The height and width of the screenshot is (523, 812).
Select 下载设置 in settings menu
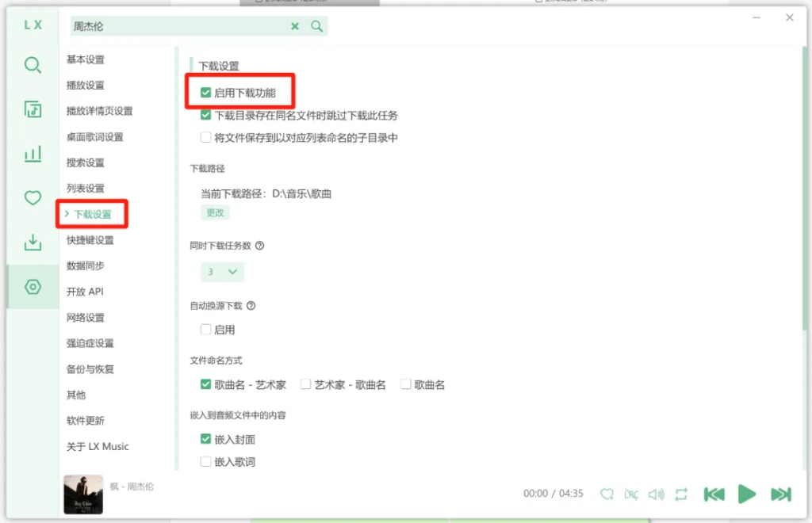click(92, 214)
